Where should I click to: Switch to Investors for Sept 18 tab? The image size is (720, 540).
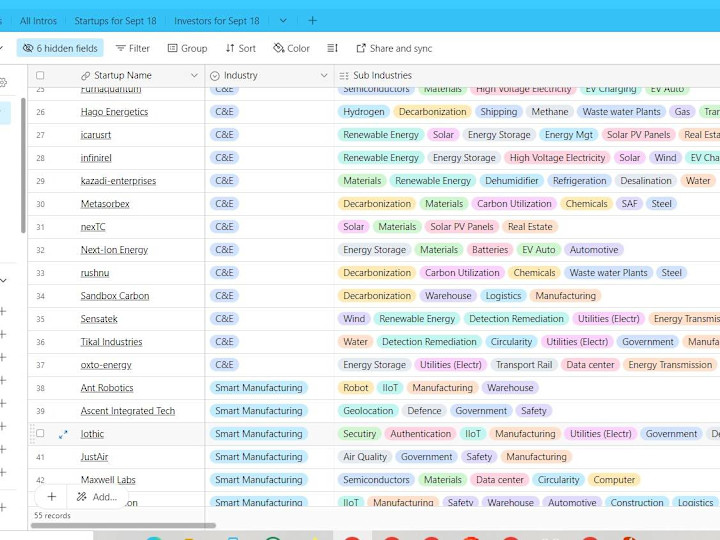coord(217,21)
